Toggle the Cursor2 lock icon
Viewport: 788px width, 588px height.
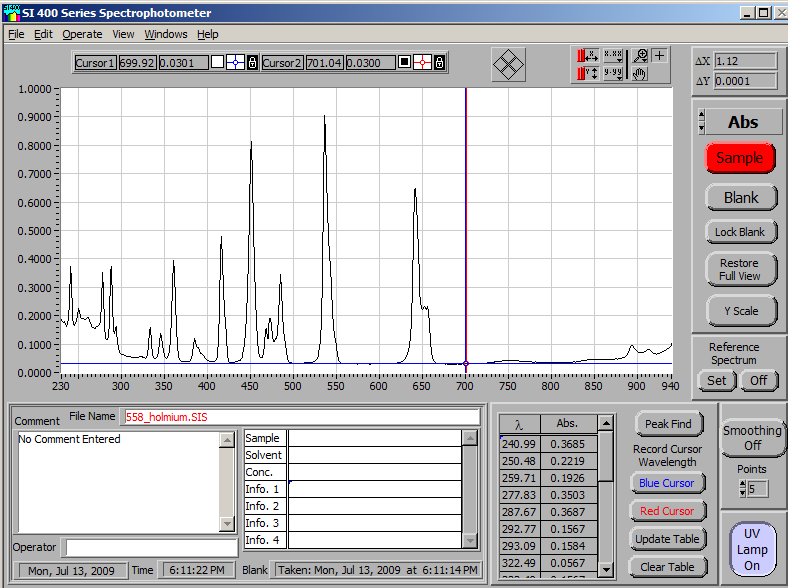click(x=439, y=63)
